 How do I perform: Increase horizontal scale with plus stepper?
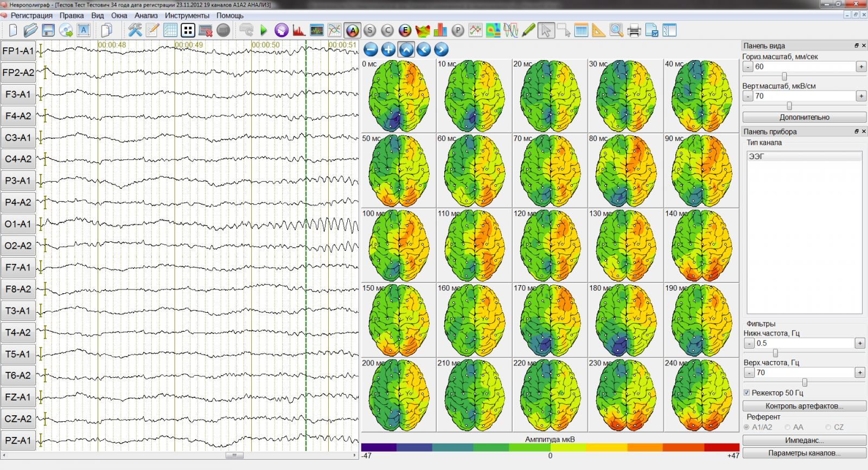(861, 67)
